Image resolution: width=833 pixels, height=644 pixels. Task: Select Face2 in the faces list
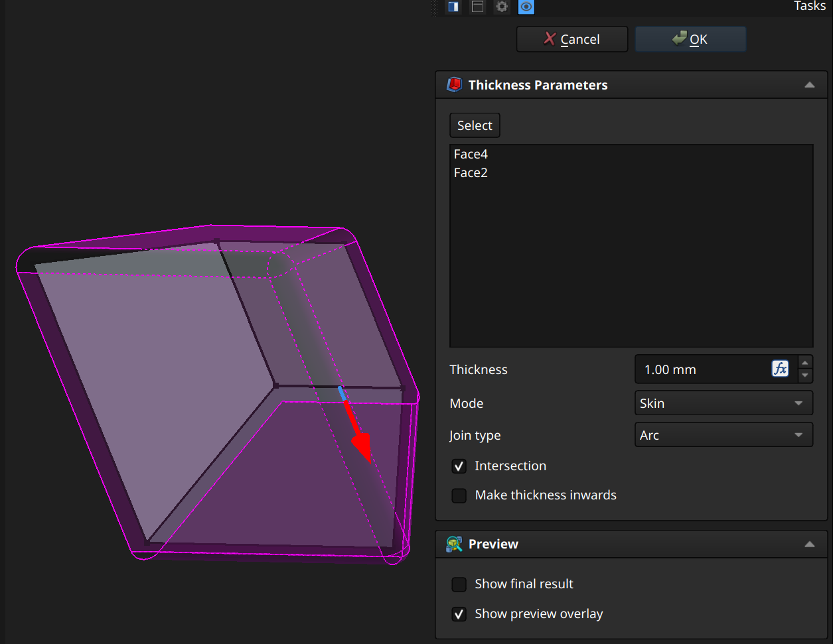coord(471,172)
